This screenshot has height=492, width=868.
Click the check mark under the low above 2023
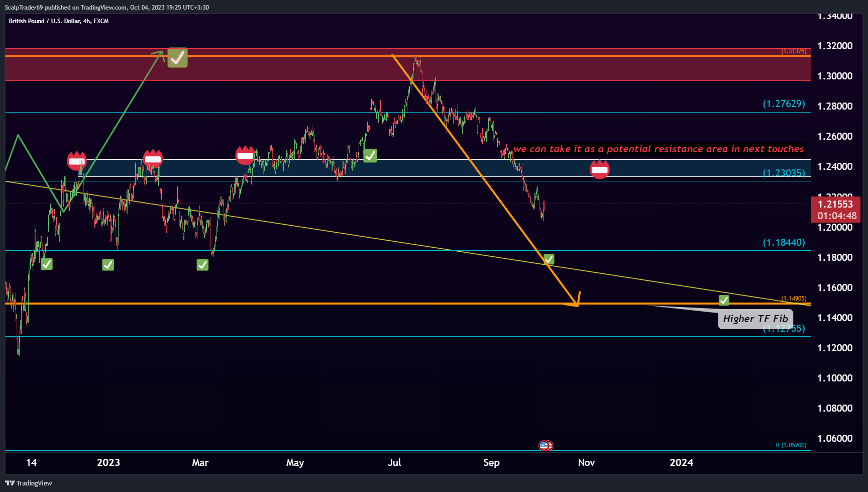(x=108, y=265)
